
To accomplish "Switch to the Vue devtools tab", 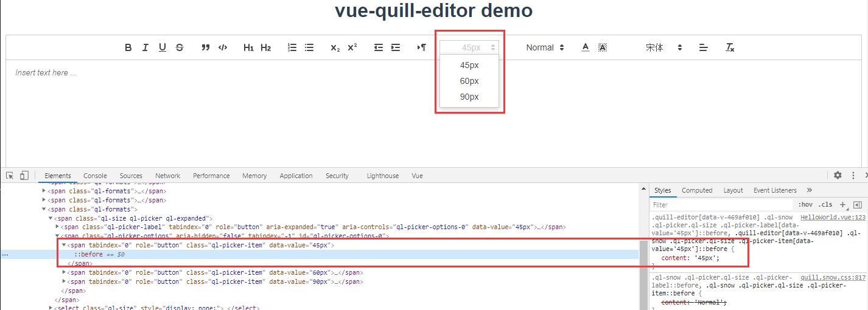I will coord(417,176).
